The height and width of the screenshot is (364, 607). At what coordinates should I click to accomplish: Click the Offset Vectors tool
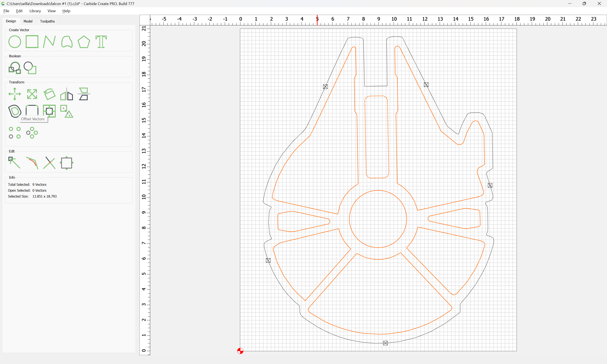(x=15, y=111)
